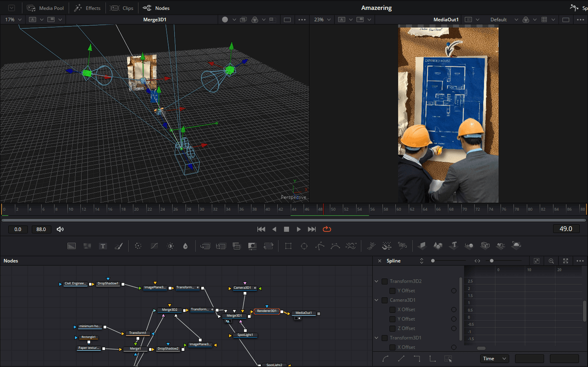Adjust the Spline vertical zoom slider
588x367 pixels.
pyautogui.click(x=433, y=261)
